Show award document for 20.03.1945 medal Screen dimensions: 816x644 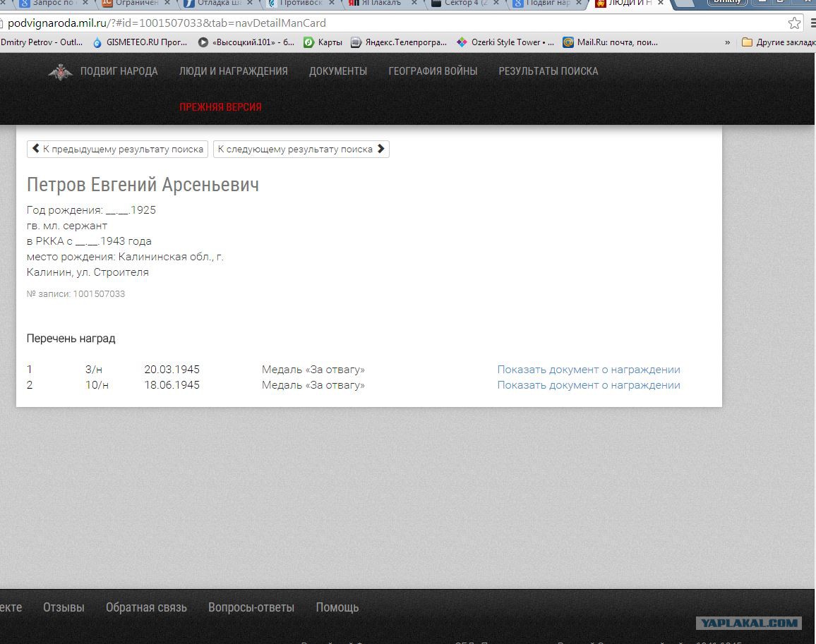[x=589, y=370]
